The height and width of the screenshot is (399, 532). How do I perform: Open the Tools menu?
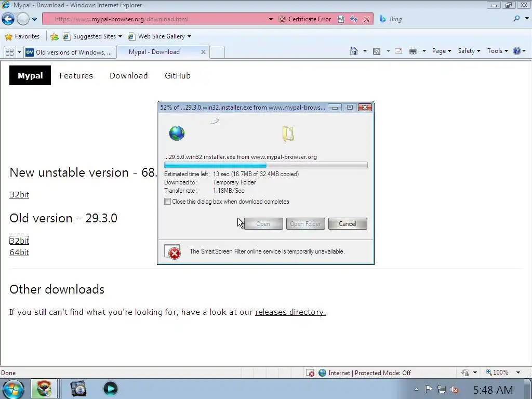[x=497, y=51]
